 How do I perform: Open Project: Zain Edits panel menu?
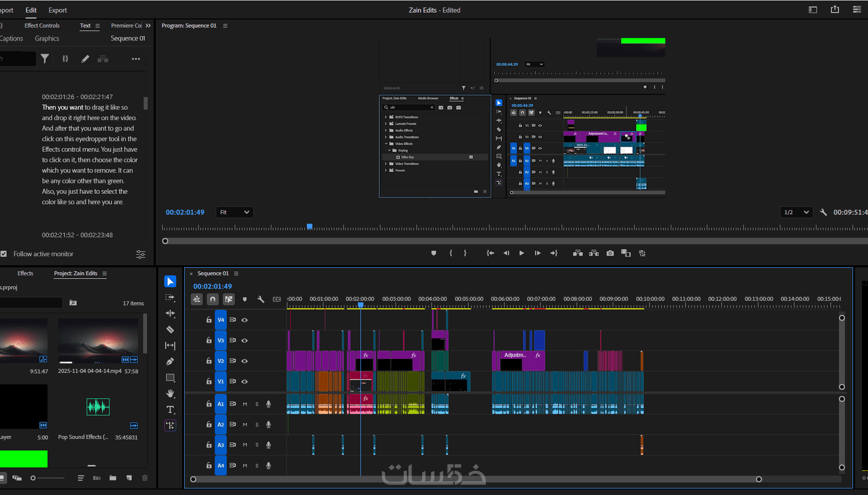click(x=105, y=274)
